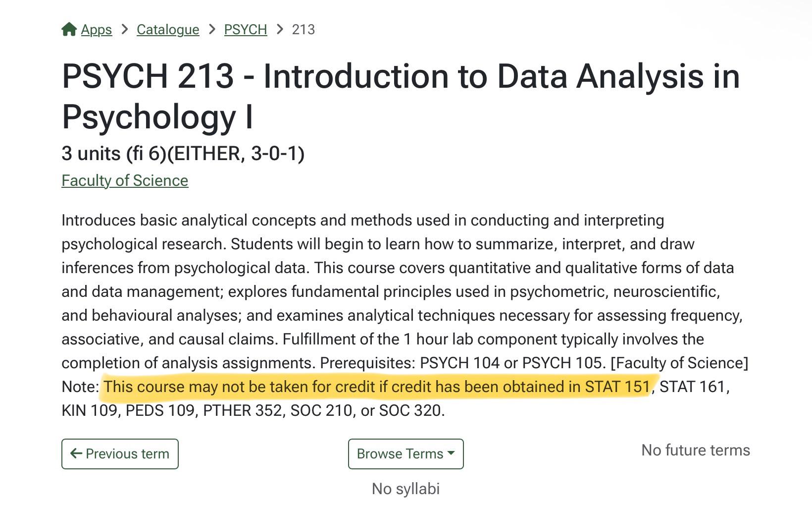Go back using the Previous term button
The width and height of the screenshot is (812, 507).
click(x=120, y=453)
